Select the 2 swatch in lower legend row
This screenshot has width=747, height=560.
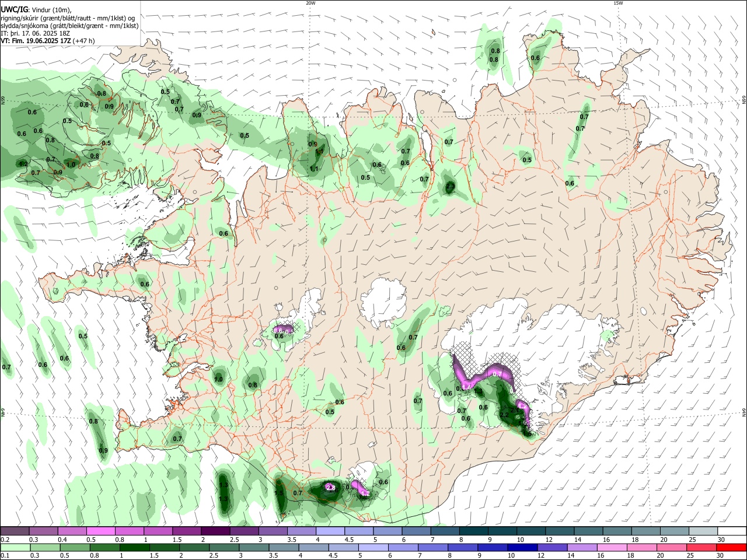tap(194, 548)
